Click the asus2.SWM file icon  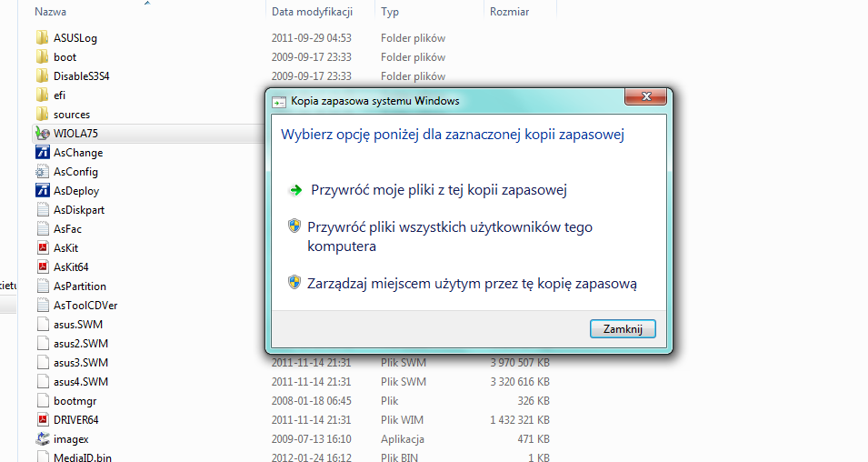click(x=42, y=344)
